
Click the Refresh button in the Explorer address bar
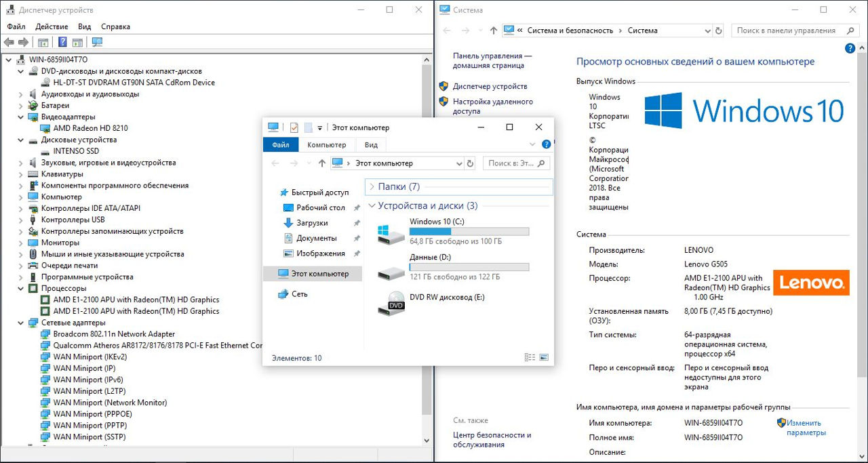coord(471,163)
